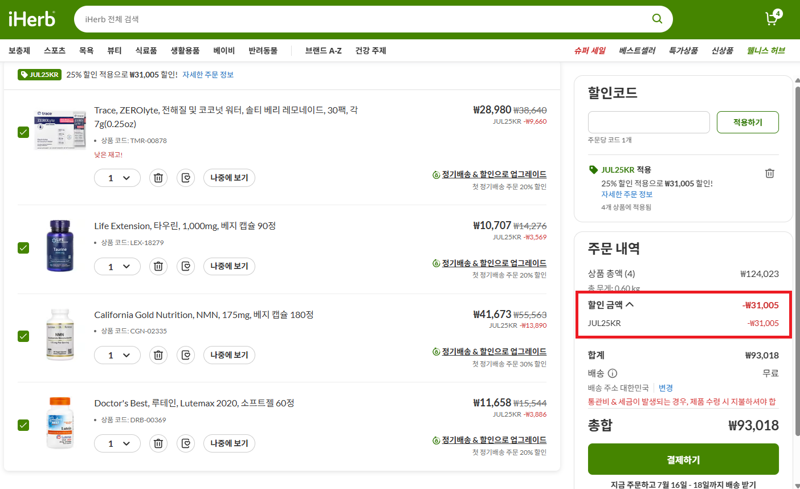
Task: Click the list icon beside Doctor's Best trash
Action: click(186, 444)
